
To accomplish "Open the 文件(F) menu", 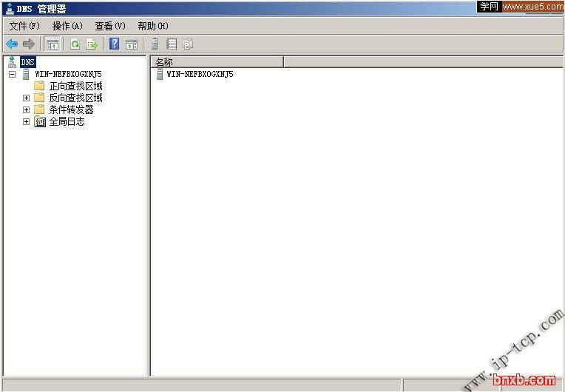I will click(x=24, y=26).
